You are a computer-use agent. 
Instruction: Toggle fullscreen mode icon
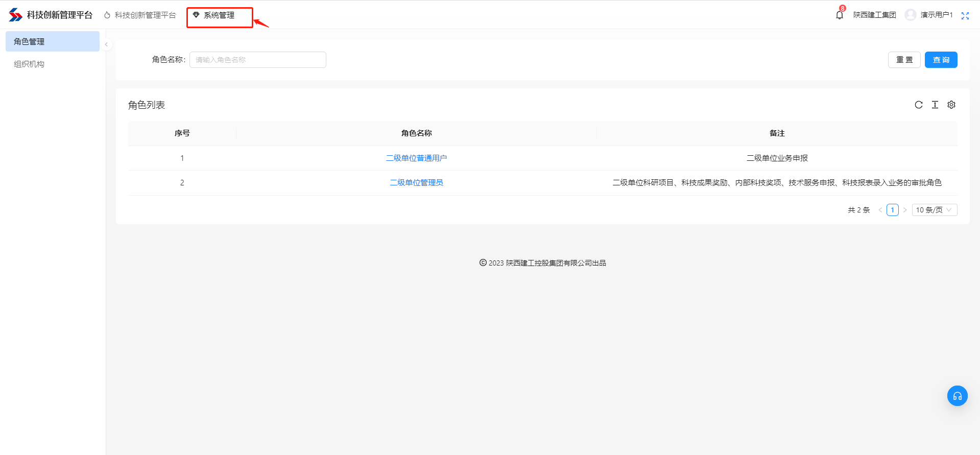[965, 15]
